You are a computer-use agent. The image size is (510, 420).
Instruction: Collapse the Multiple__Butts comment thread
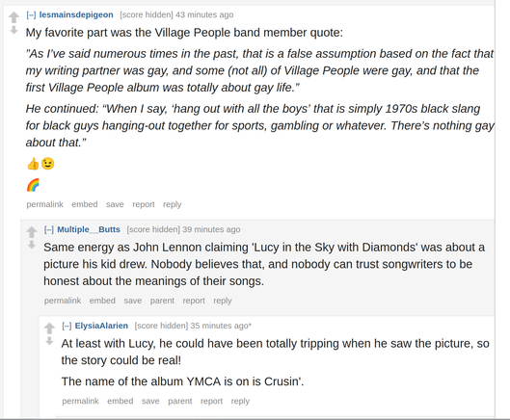[49, 229]
